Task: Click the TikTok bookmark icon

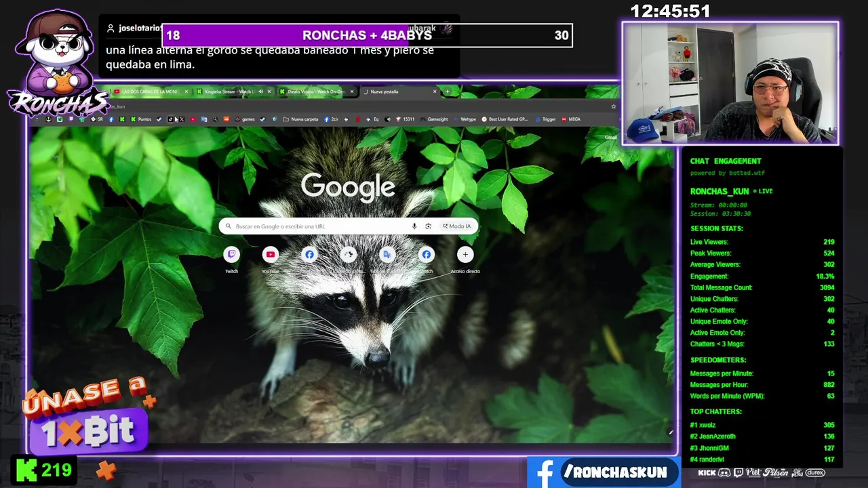Action: click(170, 119)
